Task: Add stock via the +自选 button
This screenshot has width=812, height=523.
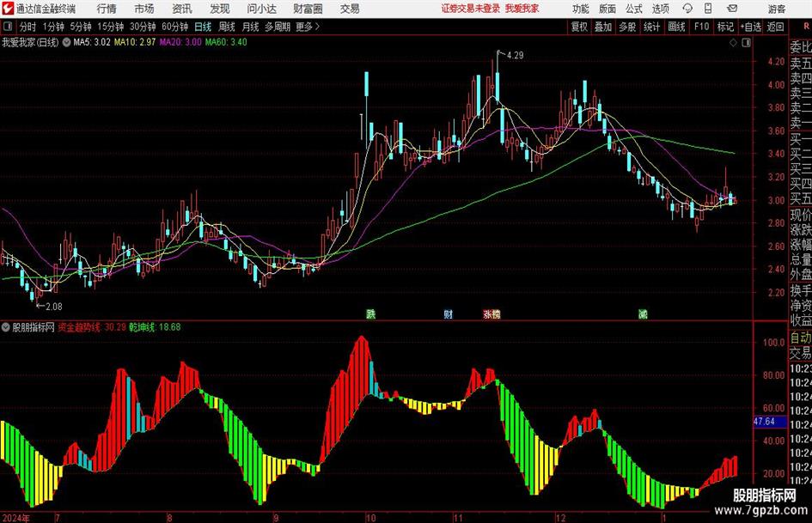Action: [751, 27]
